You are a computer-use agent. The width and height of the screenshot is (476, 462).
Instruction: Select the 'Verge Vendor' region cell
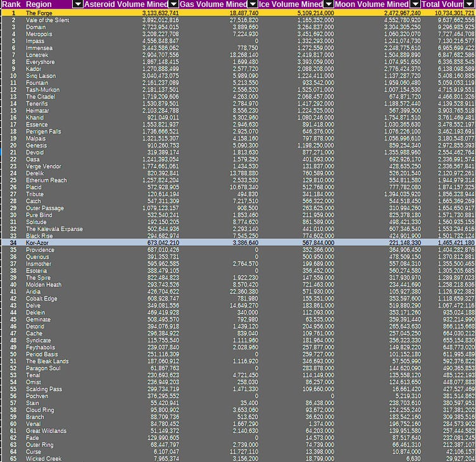tap(44, 166)
